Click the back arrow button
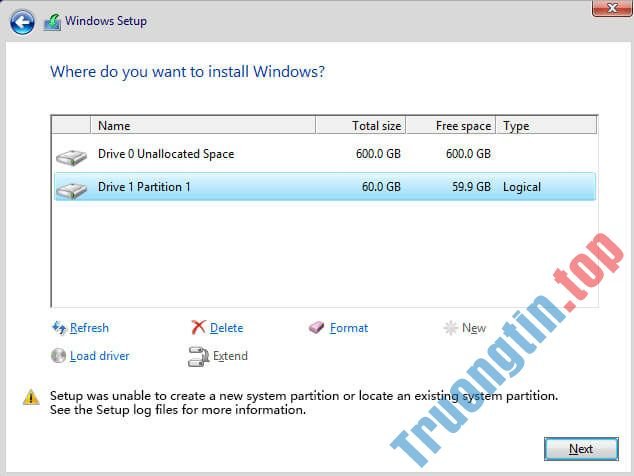The width and height of the screenshot is (634, 476). click(x=22, y=21)
